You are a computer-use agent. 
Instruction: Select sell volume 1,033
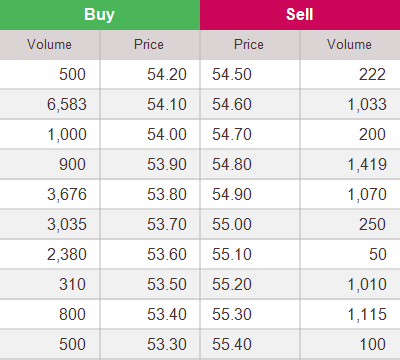(367, 104)
